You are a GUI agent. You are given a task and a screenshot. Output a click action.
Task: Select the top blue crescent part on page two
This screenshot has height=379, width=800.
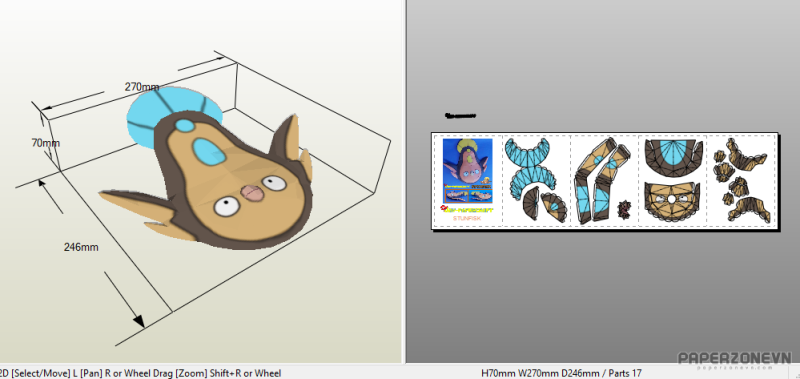[x=527, y=152]
